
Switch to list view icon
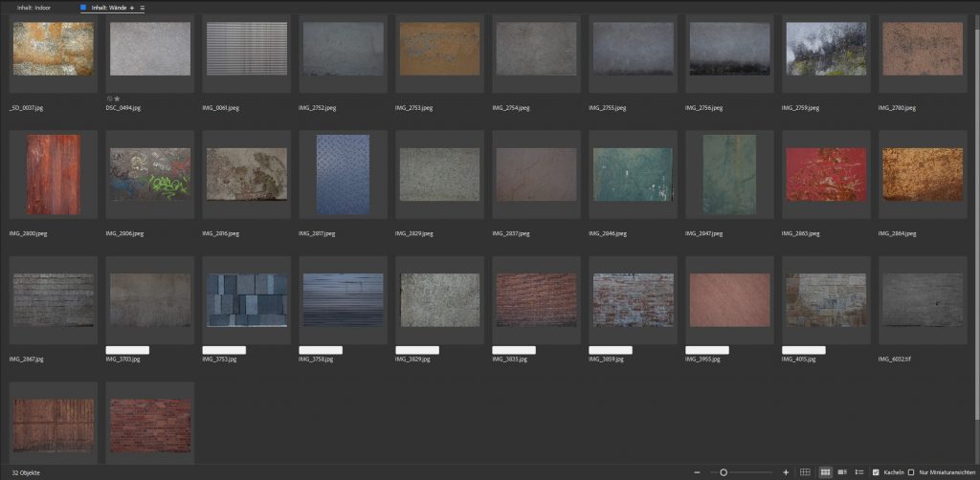click(x=859, y=472)
